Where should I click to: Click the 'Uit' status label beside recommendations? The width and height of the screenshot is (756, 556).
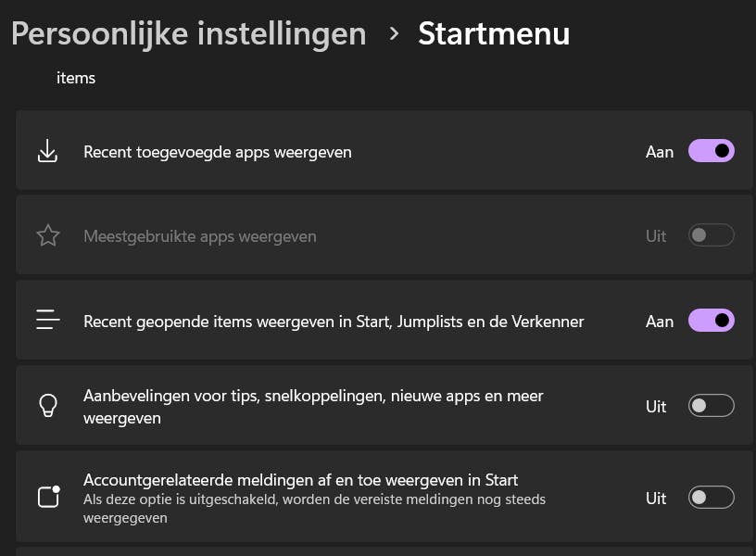coord(656,407)
